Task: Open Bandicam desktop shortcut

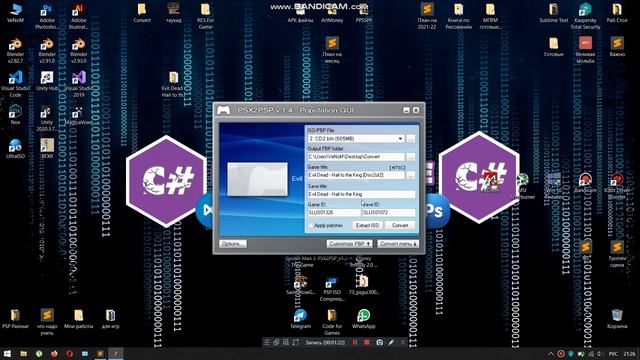Action: tap(585, 183)
